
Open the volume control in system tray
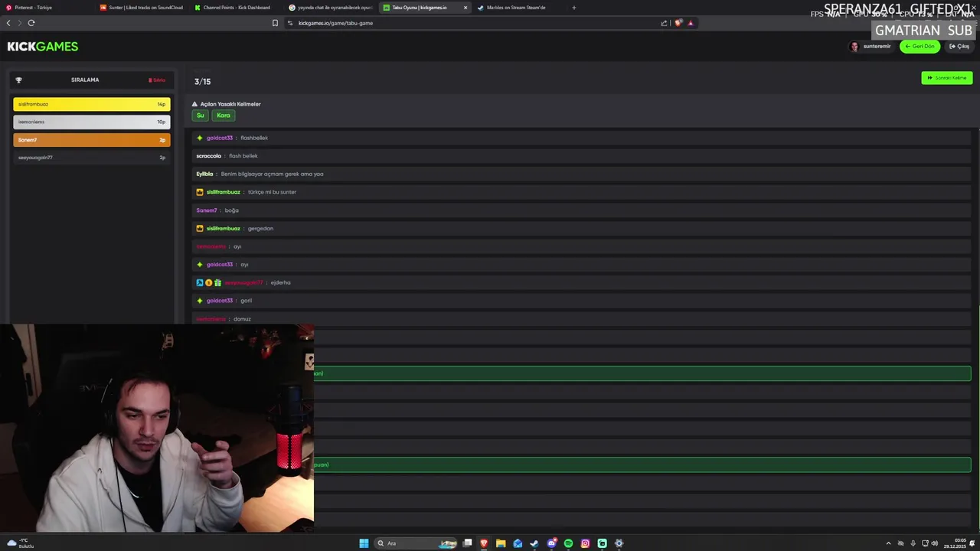934,543
